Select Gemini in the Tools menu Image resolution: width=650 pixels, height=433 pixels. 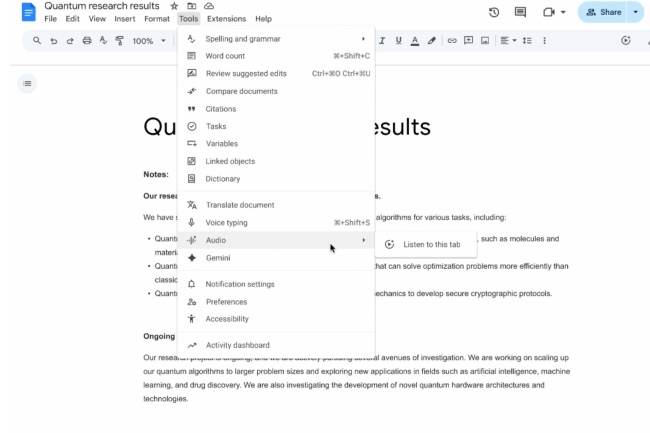(x=276, y=258)
